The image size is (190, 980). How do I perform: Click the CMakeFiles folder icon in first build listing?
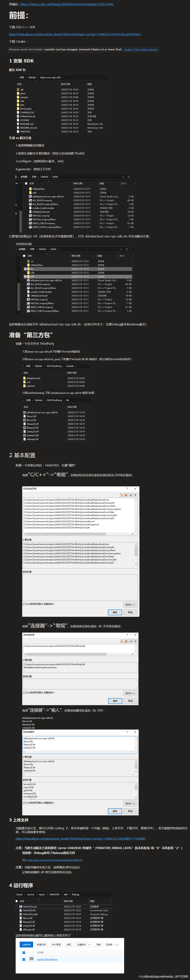30,189
